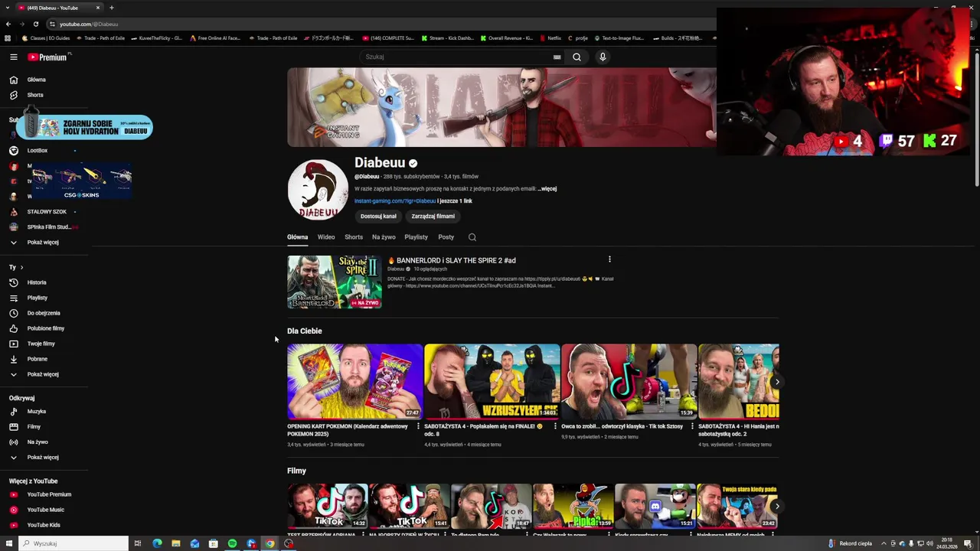Open Playlisty in the sidebar
Image resolution: width=980 pixels, height=551 pixels.
click(x=37, y=298)
